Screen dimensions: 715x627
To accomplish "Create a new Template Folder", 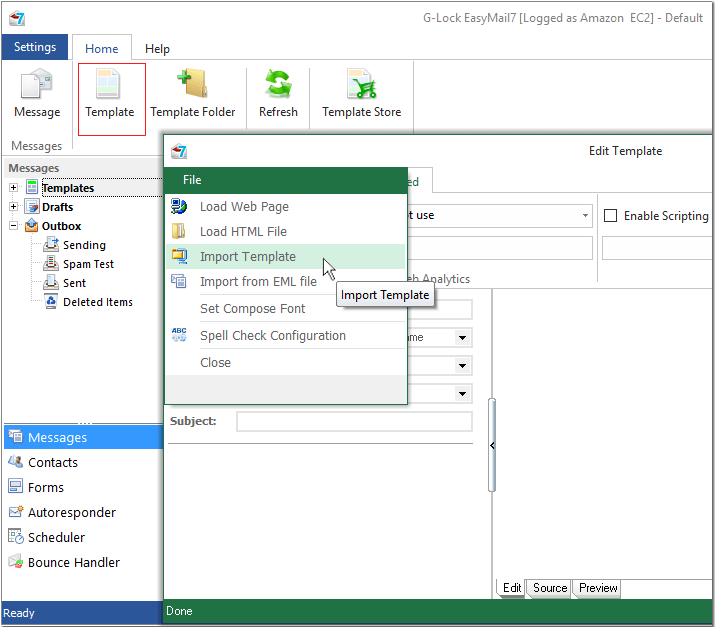I will tap(192, 94).
